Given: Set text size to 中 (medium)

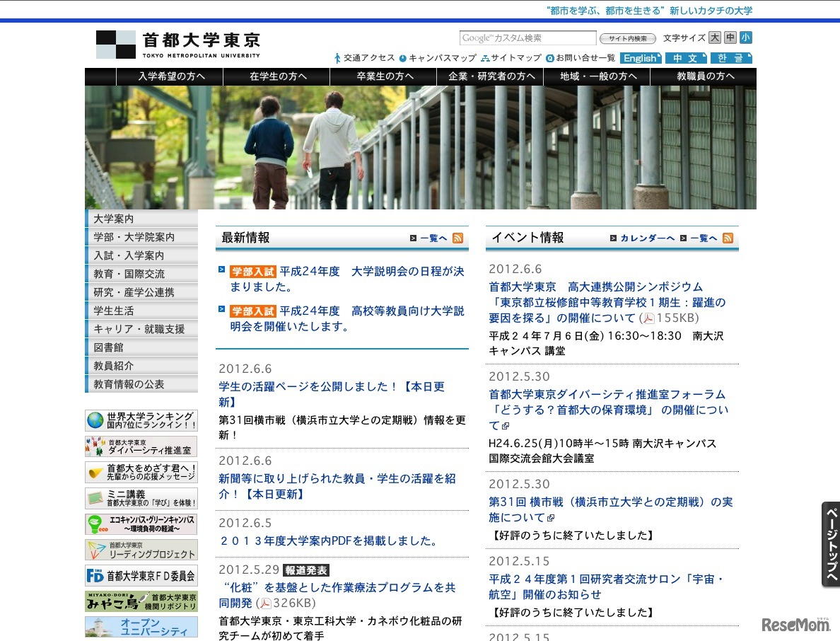Looking at the screenshot, I should [730, 37].
